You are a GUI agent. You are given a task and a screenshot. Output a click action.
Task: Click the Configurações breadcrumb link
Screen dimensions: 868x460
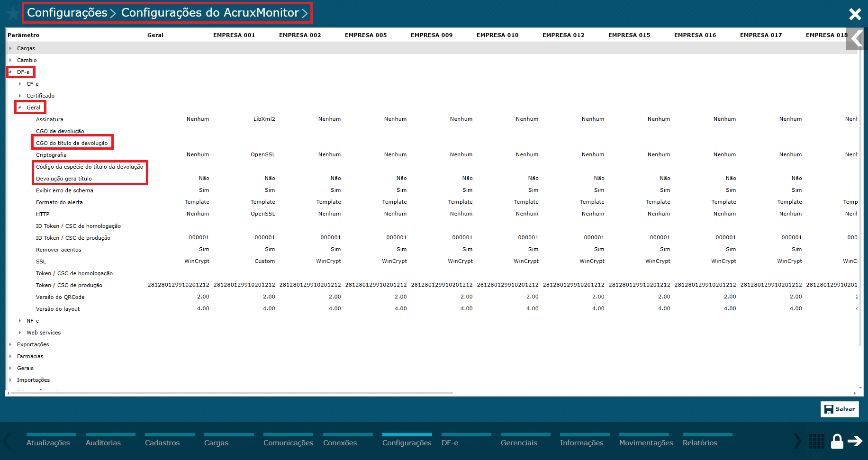tap(67, 13)
